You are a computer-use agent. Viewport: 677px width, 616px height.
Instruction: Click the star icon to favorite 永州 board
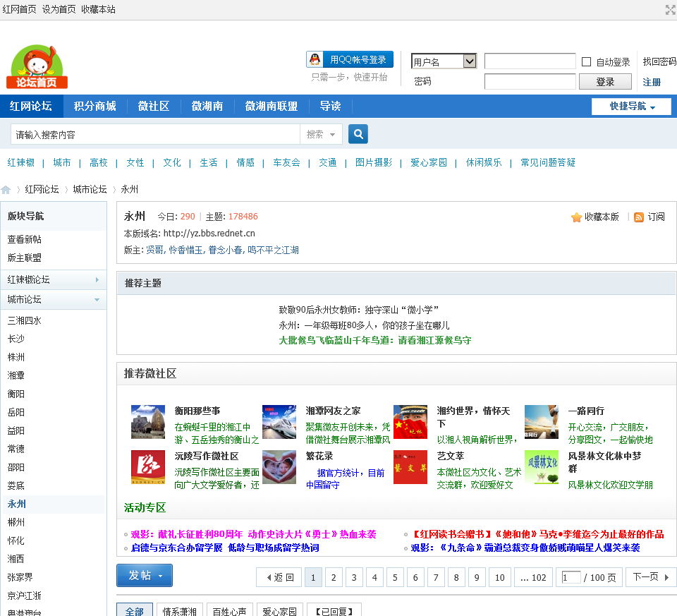[x=576, y=217]
